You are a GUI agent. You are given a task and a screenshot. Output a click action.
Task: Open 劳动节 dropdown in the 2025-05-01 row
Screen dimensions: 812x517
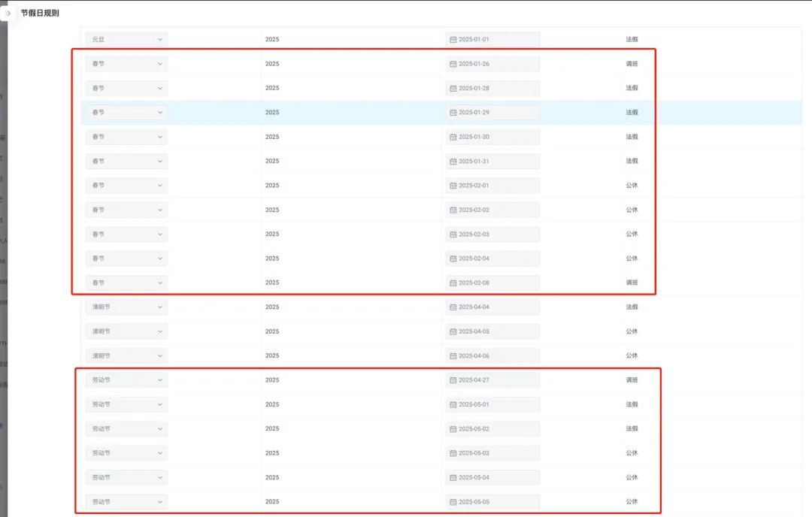[126, 404]
